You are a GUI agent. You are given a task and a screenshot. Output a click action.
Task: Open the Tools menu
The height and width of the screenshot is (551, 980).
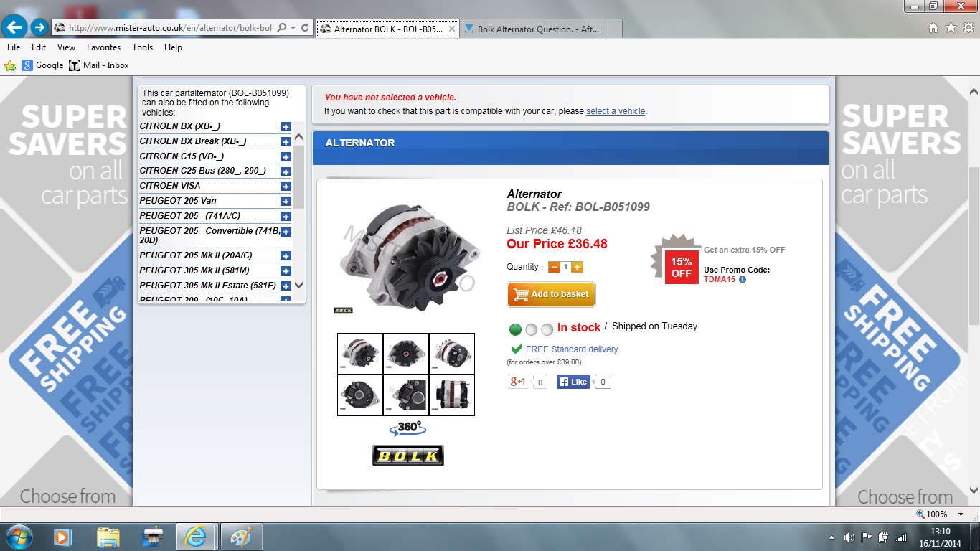[142, 47]
